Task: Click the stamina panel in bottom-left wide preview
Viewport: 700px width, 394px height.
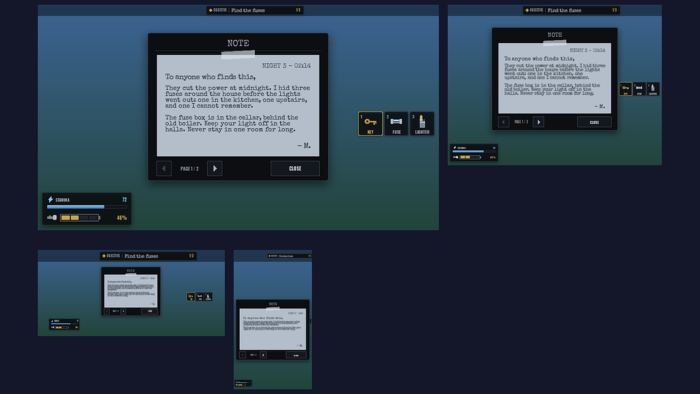Action: (64, 324)
